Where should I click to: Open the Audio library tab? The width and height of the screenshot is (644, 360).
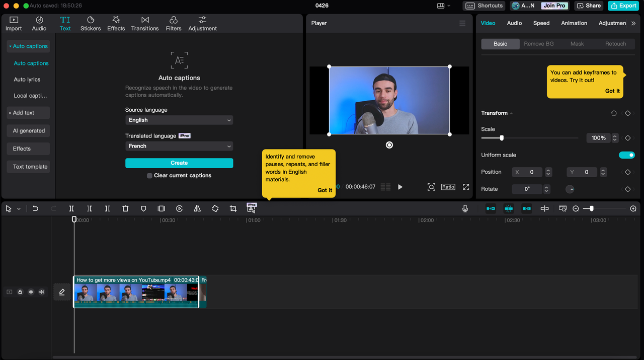pyautogui.click(x=39, y=24)
